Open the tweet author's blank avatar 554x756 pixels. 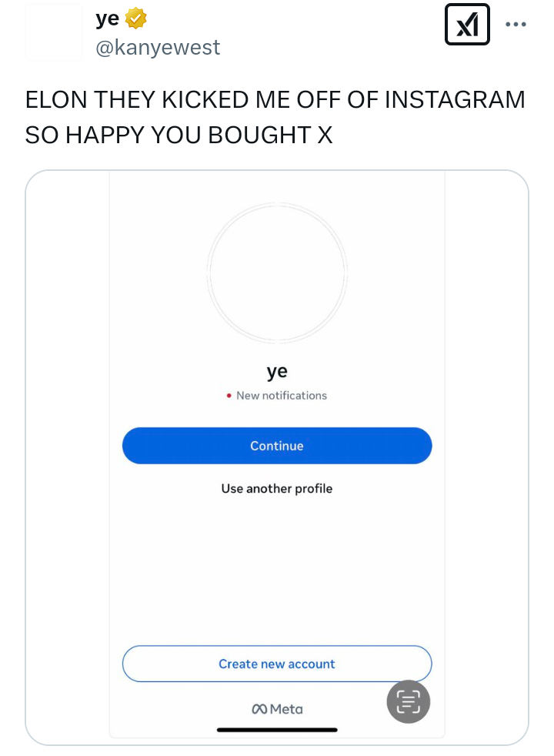[53, 32]
